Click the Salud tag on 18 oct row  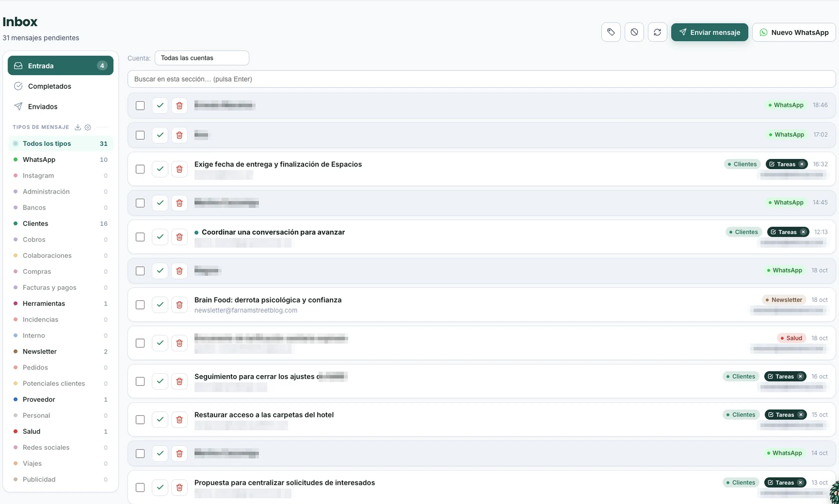coord(791,338)
